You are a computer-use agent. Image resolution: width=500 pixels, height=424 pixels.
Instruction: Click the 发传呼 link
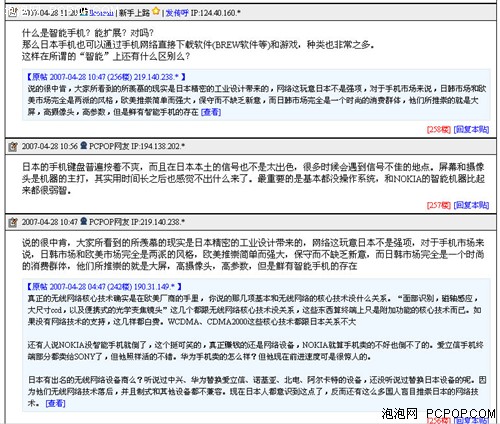point(177,13)
